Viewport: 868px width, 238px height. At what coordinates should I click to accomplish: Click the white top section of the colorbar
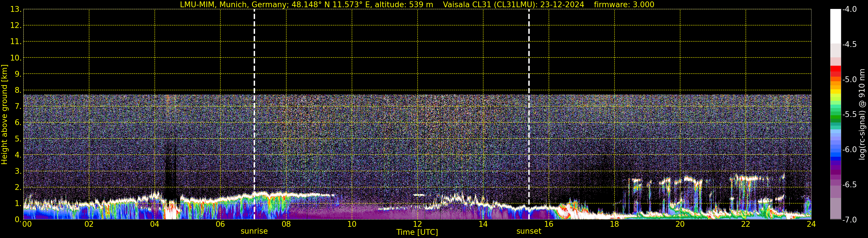click(835, 26)
